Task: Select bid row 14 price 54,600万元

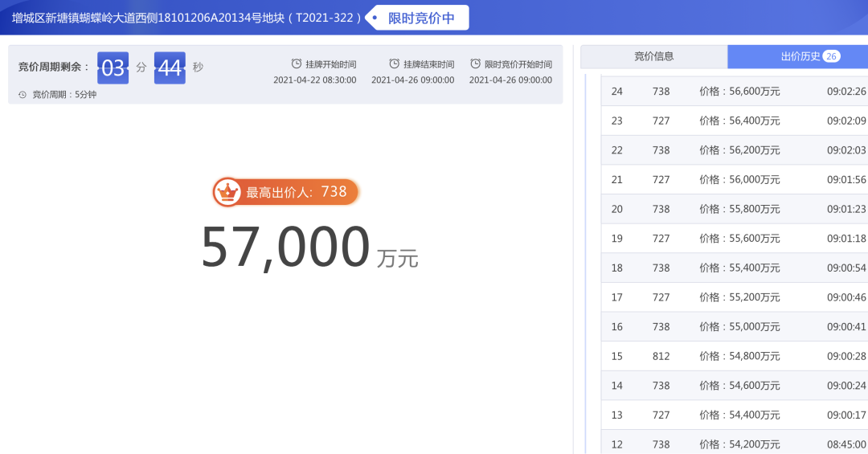Action: [x=739, y=386]
